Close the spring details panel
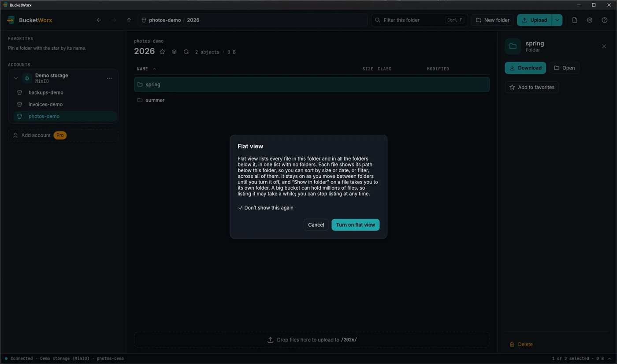 point(604,46)
